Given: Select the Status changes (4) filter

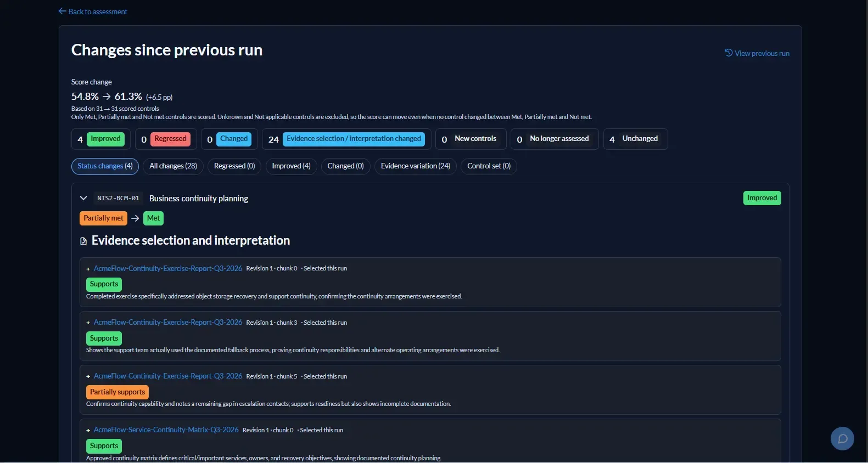Looking at the screenshot, I should click(105, 166).
